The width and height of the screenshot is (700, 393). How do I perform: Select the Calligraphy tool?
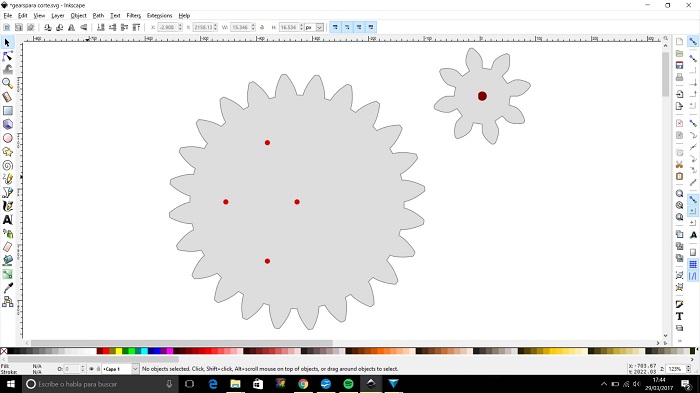pyautogui.click(x=7, y=206)
